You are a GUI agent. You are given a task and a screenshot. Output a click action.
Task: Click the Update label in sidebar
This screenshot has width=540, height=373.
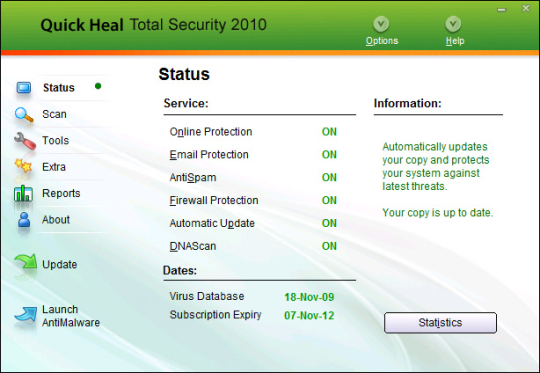60,265
